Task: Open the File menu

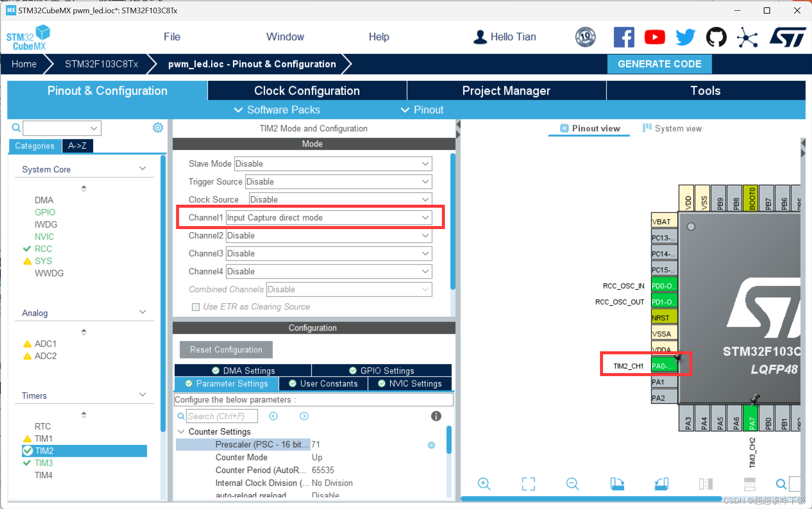Action: [x=172, y=37]
